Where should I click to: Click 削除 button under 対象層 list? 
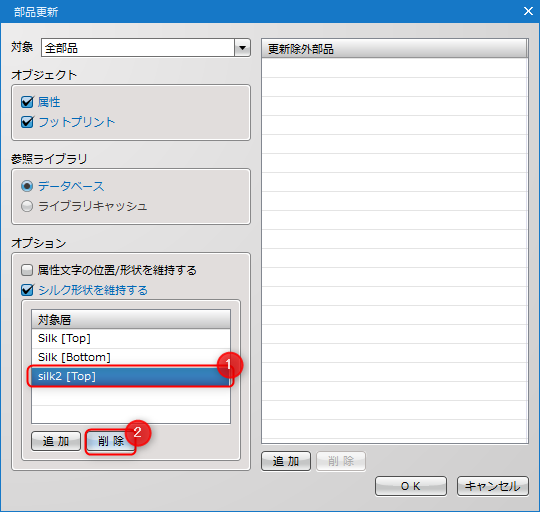[111, 441]
